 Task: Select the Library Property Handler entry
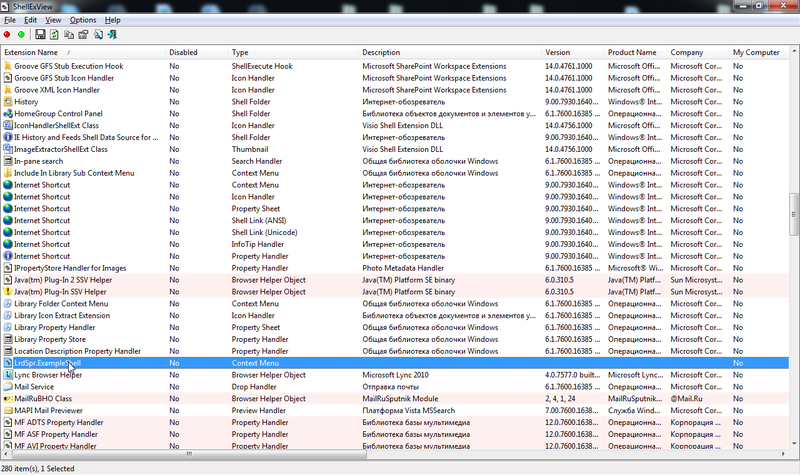[x=55, y=327]
